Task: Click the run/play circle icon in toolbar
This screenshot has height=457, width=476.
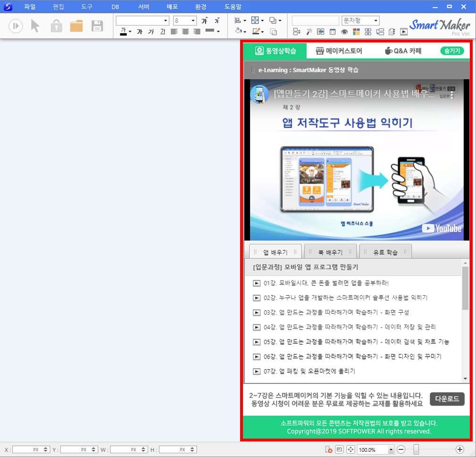Action: point(15,26)
